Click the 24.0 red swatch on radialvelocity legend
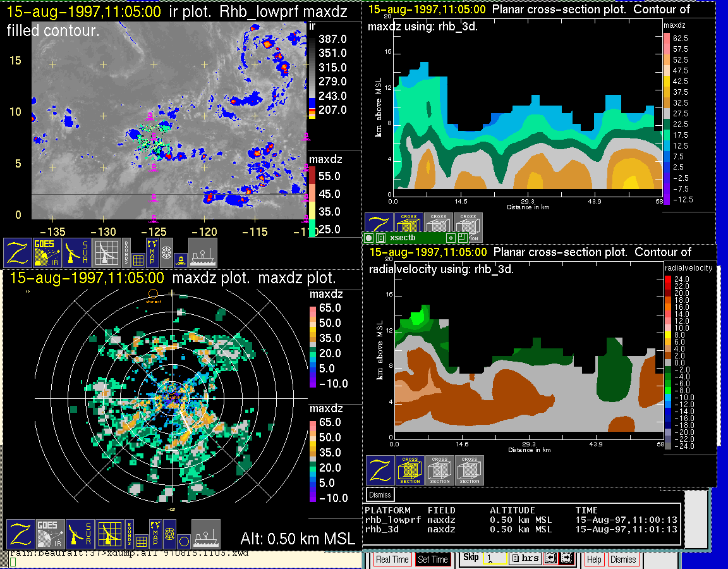This screenshot has width=728, height=569. pyautogui.click(x=669, y=279)
